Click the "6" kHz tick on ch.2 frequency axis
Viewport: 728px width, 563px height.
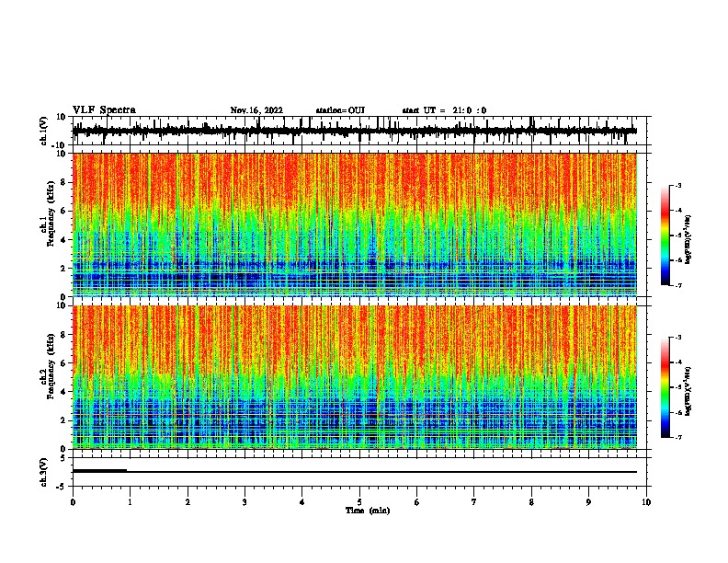click(x=63, y=363)
